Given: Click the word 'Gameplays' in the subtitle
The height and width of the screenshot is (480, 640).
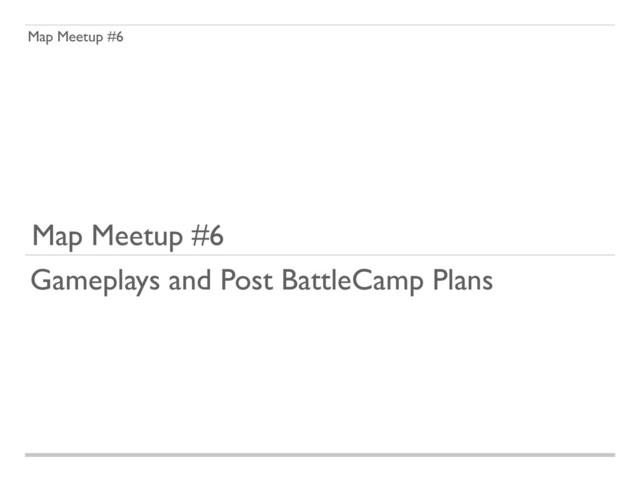Looking at the screenshot, I should point(96,282).
